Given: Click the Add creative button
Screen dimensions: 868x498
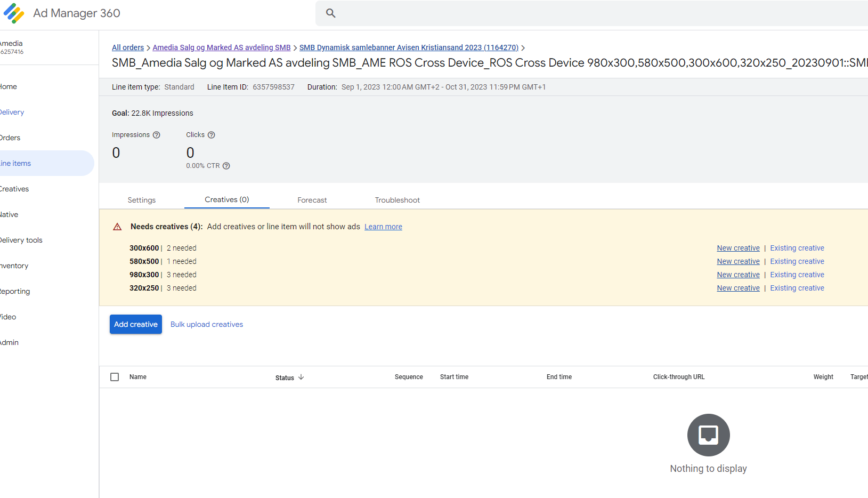Looking at the screenshot, I should [136, 324].
